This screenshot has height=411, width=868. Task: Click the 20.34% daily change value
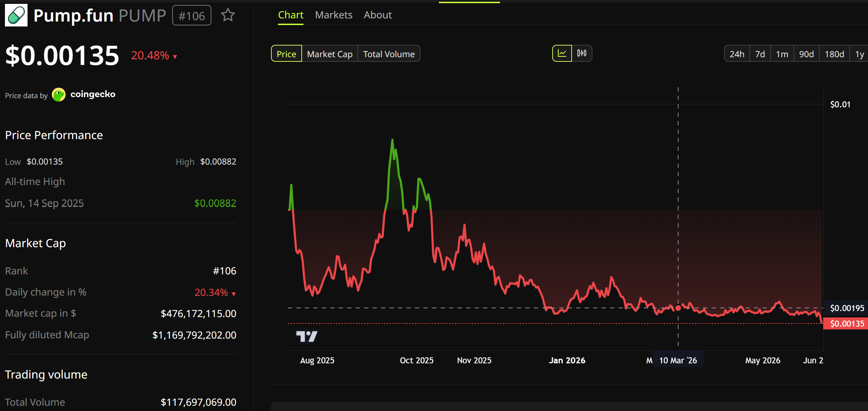[215, 292]
